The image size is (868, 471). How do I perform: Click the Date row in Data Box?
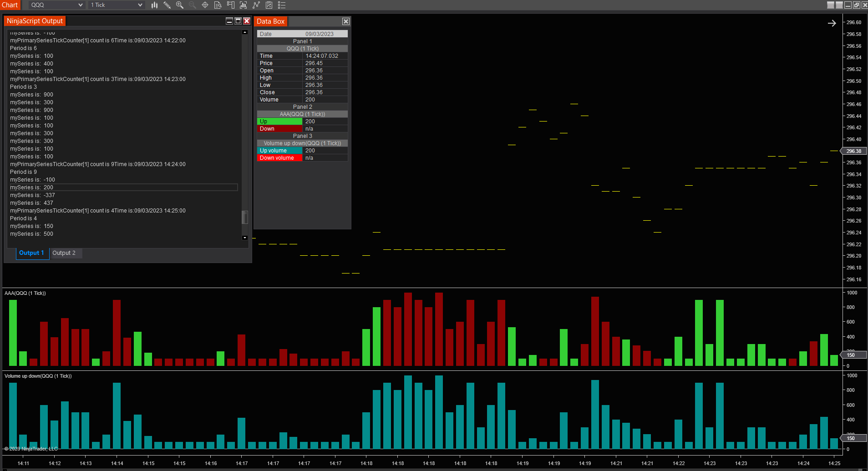tap(302, 34)
